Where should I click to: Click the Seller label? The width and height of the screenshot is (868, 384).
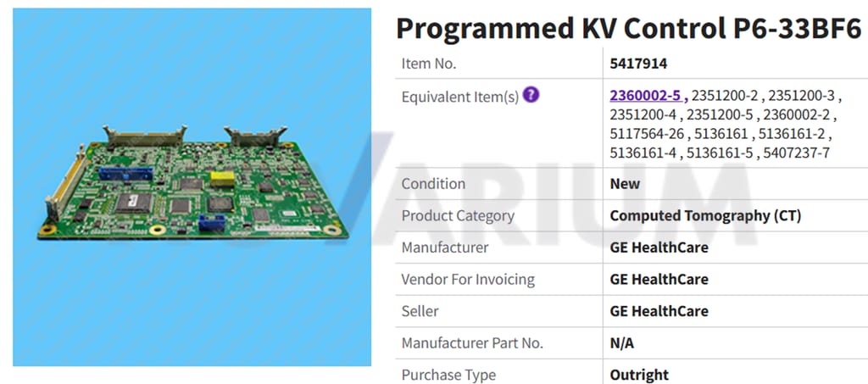coord(420,311)
